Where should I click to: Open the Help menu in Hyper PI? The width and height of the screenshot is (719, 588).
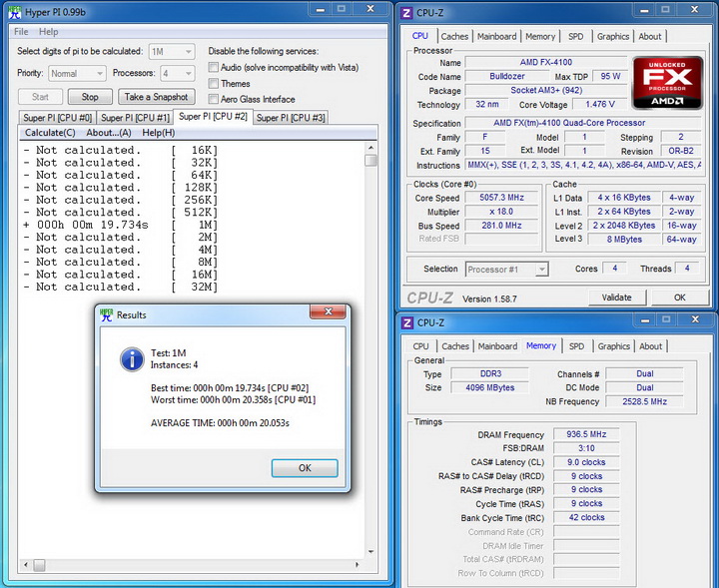(48, 32)
